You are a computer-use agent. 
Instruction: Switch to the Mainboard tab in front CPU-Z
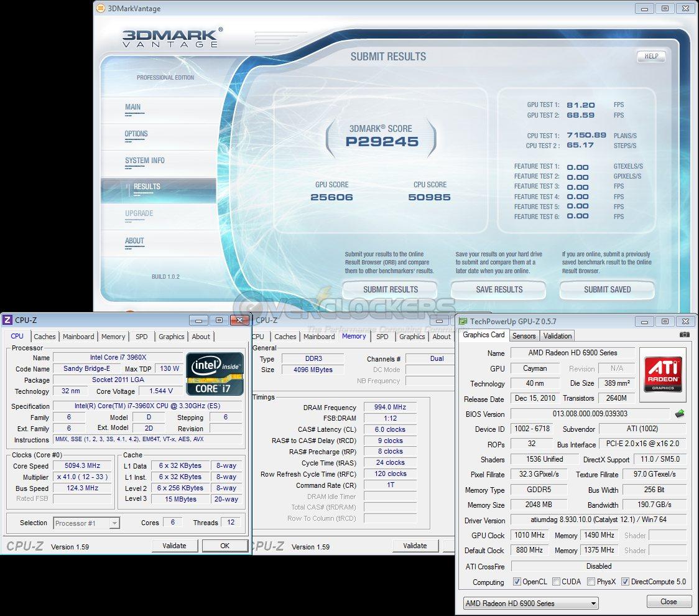coord(78,337)
